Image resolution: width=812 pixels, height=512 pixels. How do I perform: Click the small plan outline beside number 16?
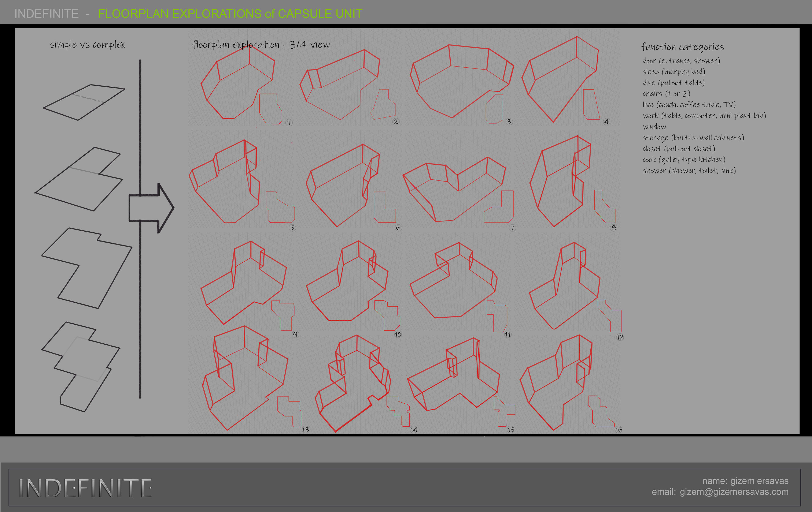coord(601,412)
